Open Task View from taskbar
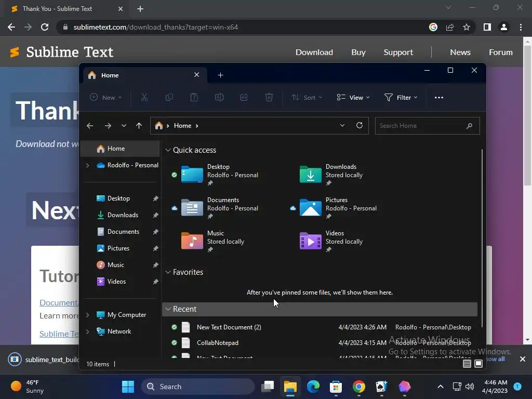532x399 pixels. pyautogui.click(x=268, y=387)
